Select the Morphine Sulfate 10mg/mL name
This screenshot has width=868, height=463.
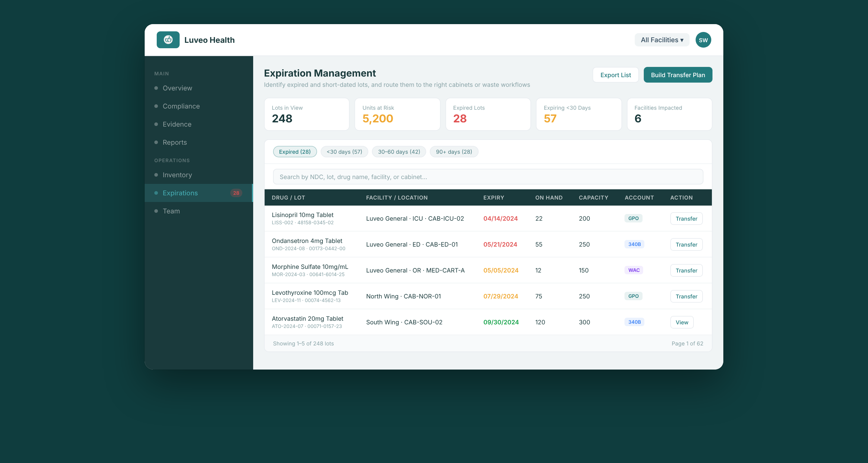pos(310,267)
